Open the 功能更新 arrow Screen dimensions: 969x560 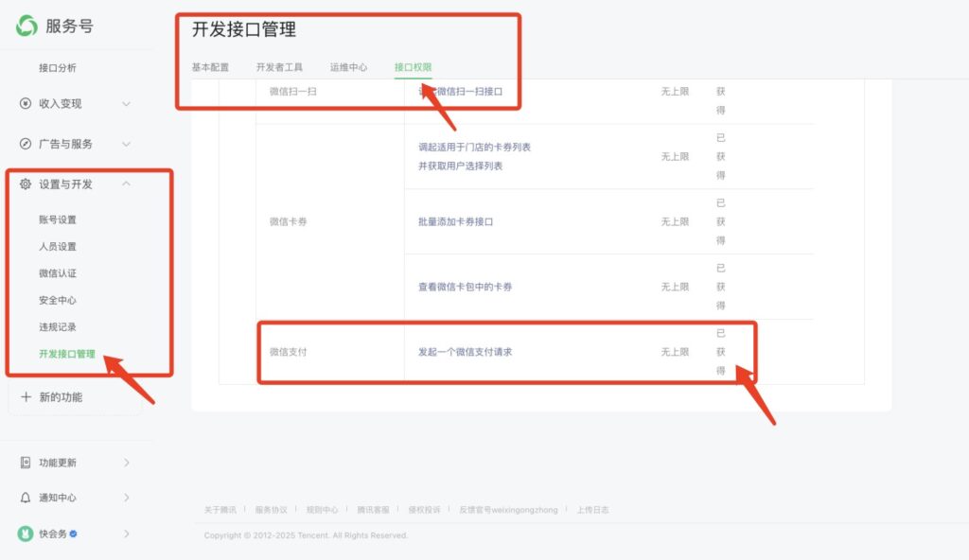pyautogui.click(x=127, y=463)
